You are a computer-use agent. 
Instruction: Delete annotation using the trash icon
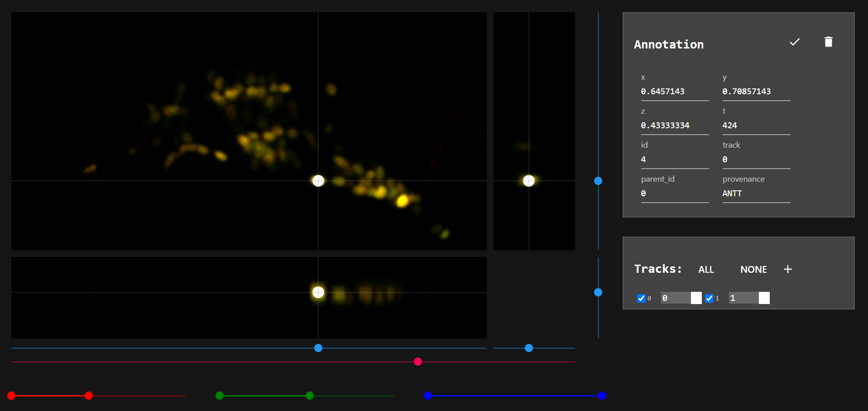[x=828, y=42]
